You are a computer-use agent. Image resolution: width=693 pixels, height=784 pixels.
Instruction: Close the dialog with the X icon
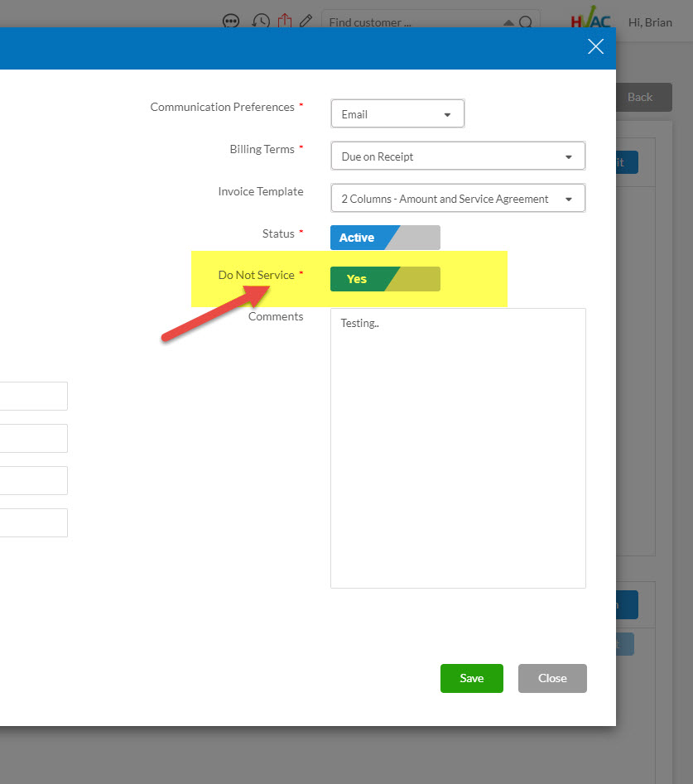click(x=595, y=46)
